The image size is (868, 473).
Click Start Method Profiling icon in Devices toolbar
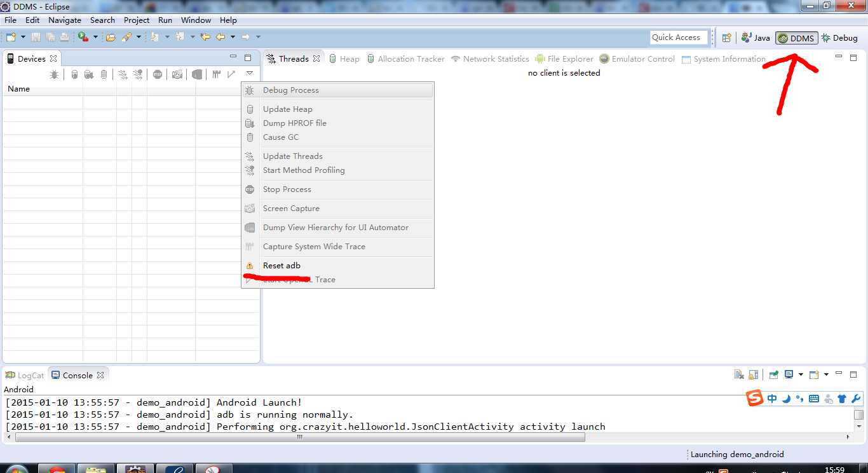coord(138,74)
